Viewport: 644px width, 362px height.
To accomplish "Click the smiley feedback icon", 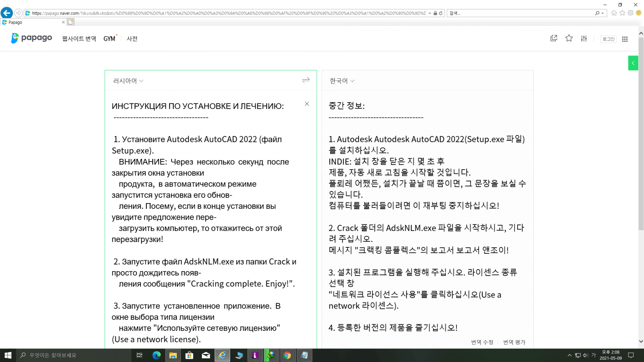I will tap(638, 13).
